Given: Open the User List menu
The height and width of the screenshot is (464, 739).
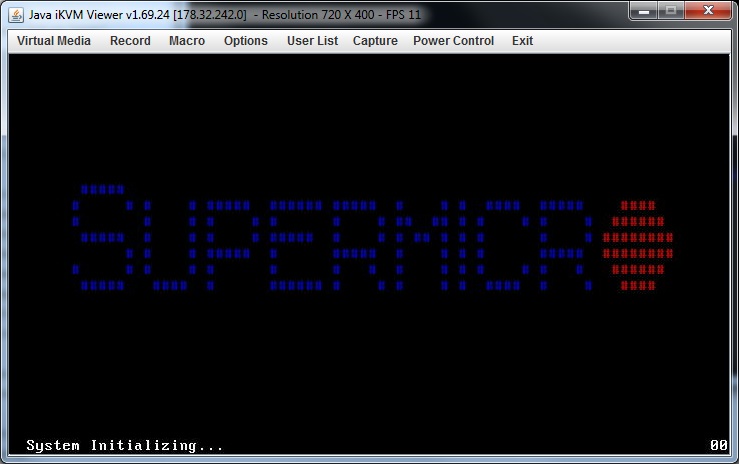Looking at the screenshot, I should click(312, 41).
